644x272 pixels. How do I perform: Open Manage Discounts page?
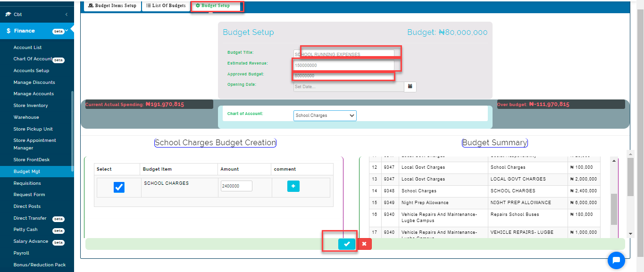[x=34, y=82]
